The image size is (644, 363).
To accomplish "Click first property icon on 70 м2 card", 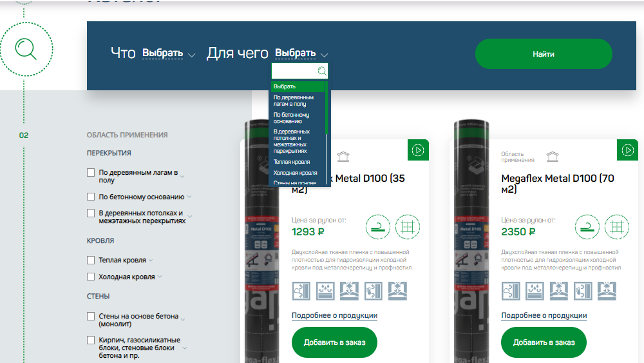I will (x=511, y=291).
